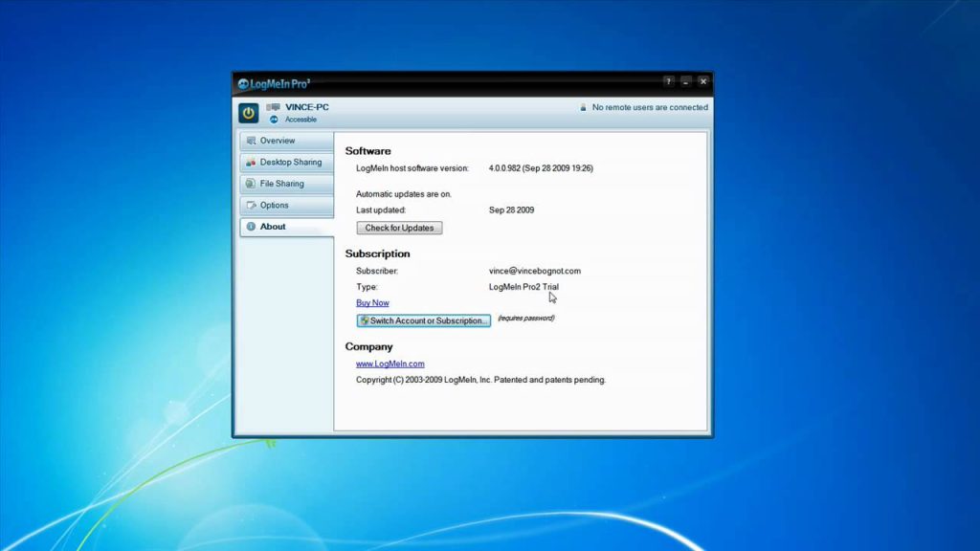Viewport: 980px width, 551px height.
Task: Click the Accessible status icon under VINCE-PC
Action: pyautogui.click(x=276, y=120)
